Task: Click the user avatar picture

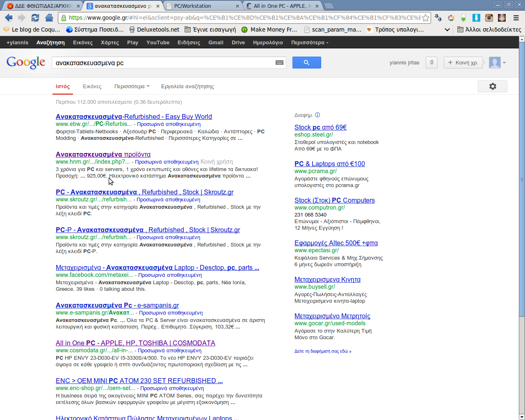Action: [495, 63]
